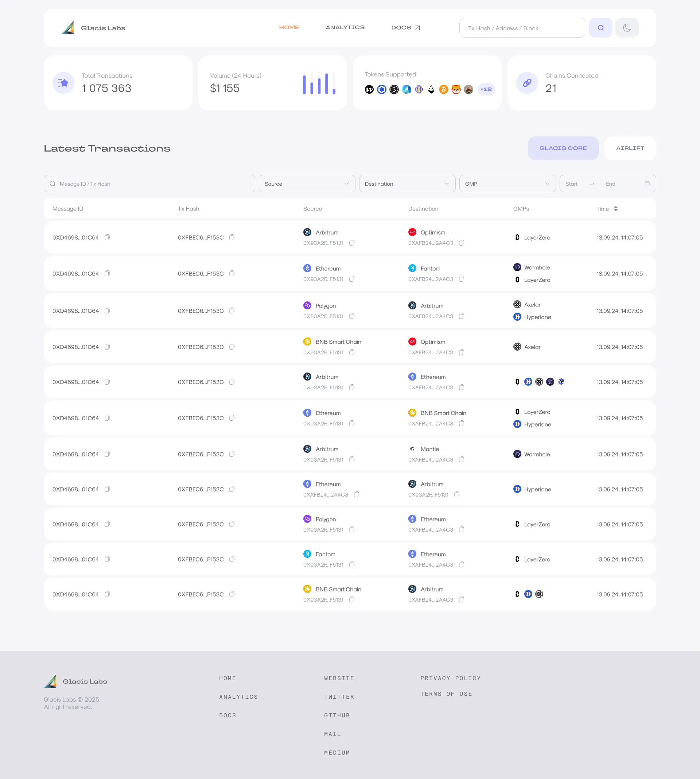Go to the ANALYTICS nav item

[345, 28]
